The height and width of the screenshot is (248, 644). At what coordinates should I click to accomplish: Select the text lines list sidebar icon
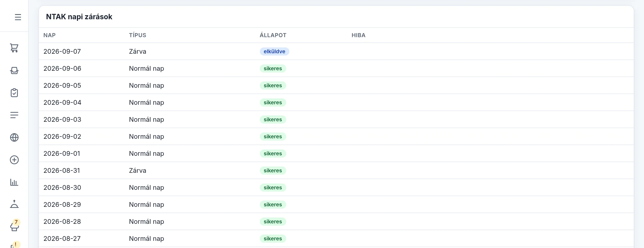14,115
